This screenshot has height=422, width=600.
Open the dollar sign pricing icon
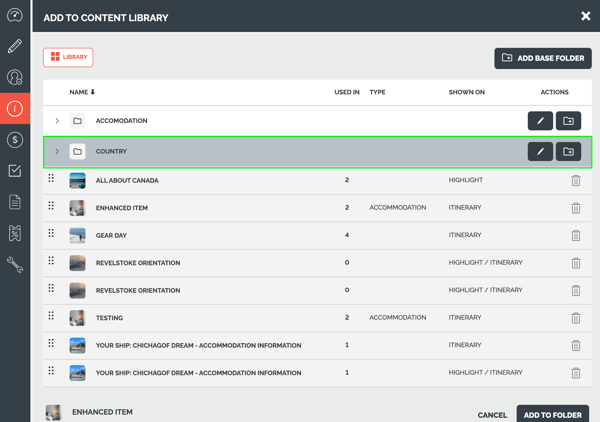coord(15,140)
